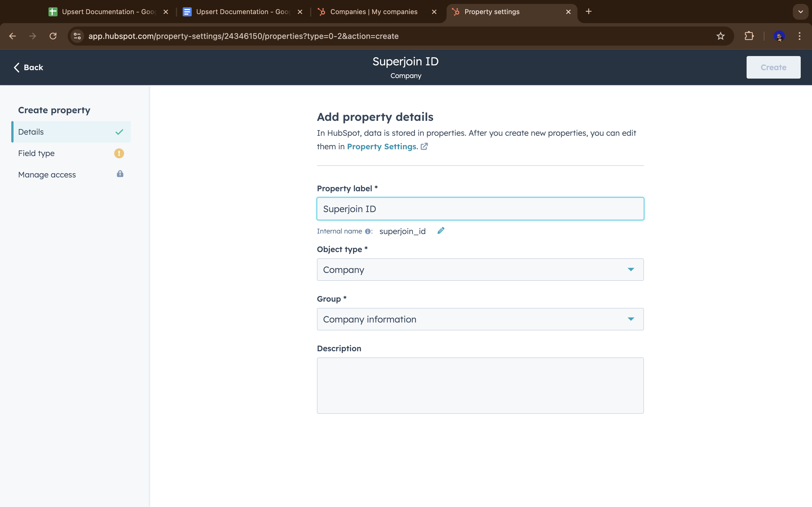The width and height of the screenshot is (812, 507).
Task: Expand the Group dropdown
Action: tap(480, 319)
